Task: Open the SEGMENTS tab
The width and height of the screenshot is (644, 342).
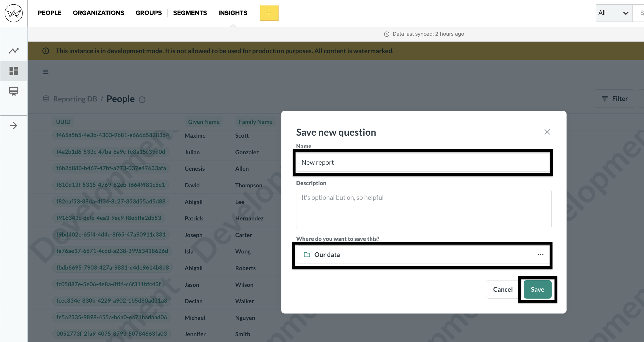Action: point(190,13)
